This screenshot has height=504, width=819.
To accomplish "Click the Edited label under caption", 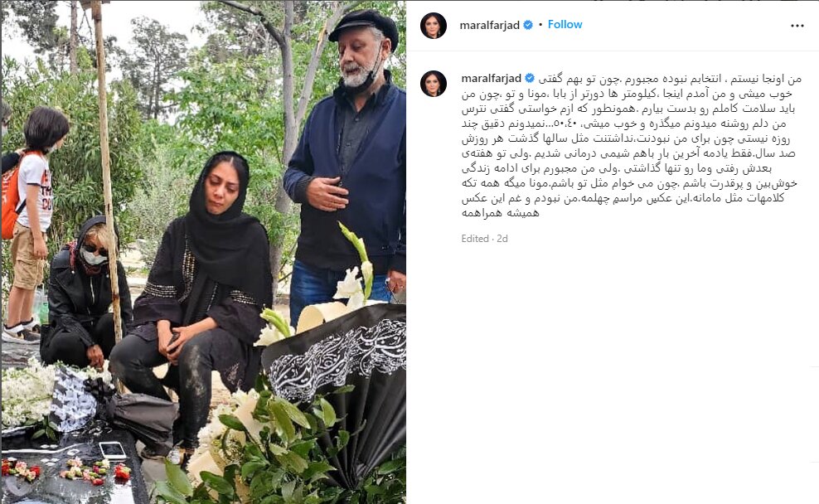I will coord(475,239).
